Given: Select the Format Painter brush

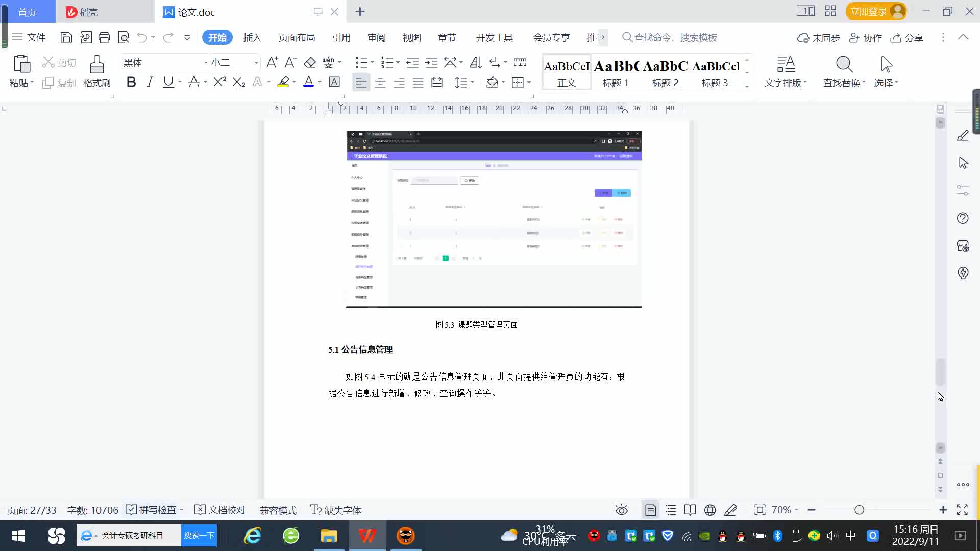Looking at the screenshot, I should pos(97,64).
